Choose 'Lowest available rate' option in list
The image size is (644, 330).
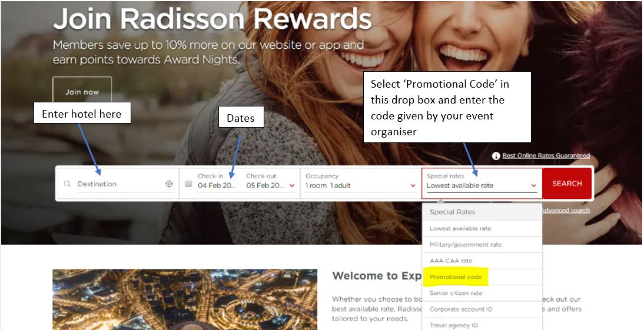[460, 228]
